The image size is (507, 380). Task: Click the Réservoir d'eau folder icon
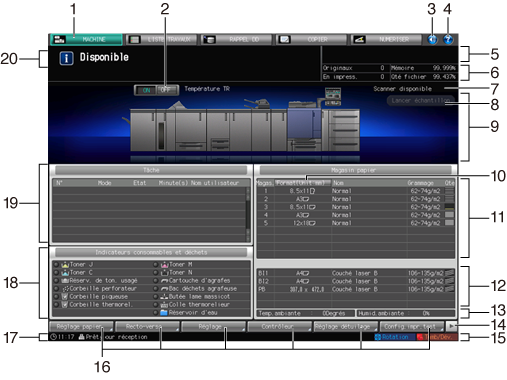pyautogui.click(x=164, y=313)
